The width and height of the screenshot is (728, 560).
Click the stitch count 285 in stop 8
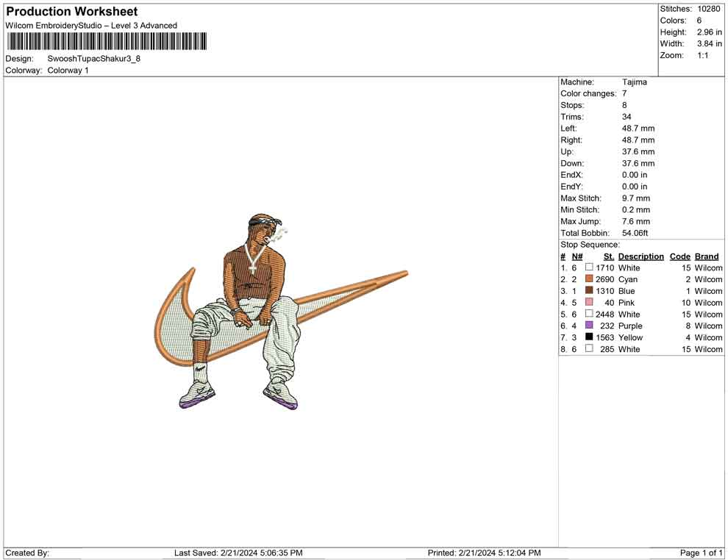607,349
